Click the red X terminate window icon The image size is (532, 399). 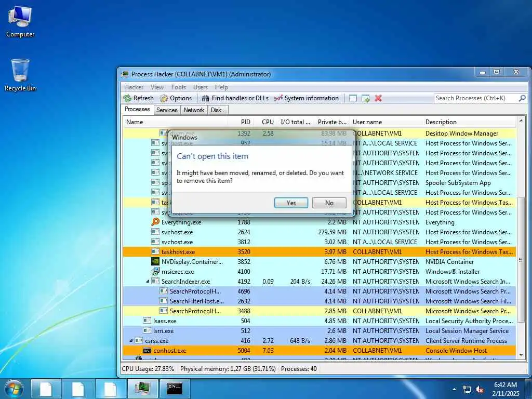(378, 98)
